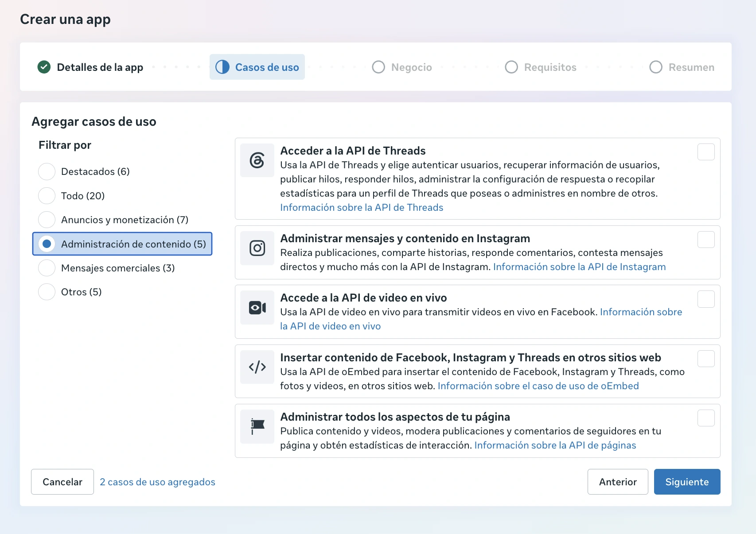Open the 2 casos de uso agregados link
The width and height of the screenshot is (756, 534).
coord(157,482)
